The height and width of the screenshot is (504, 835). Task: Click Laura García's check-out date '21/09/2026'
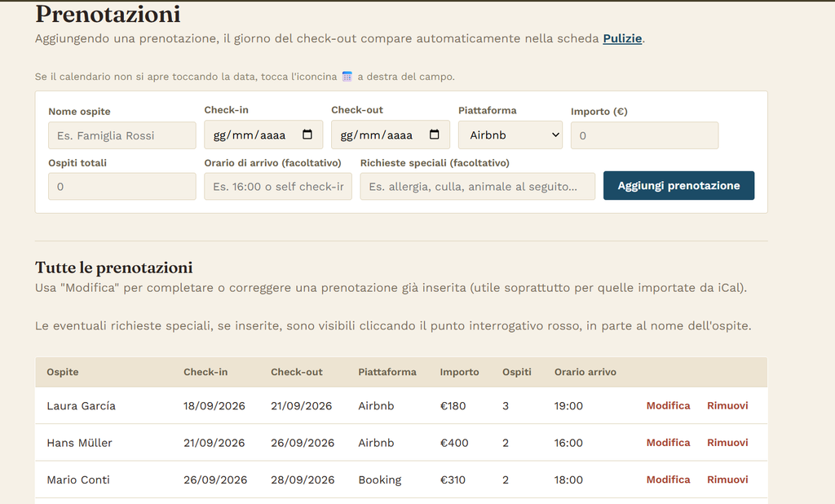tap(302, 406)
